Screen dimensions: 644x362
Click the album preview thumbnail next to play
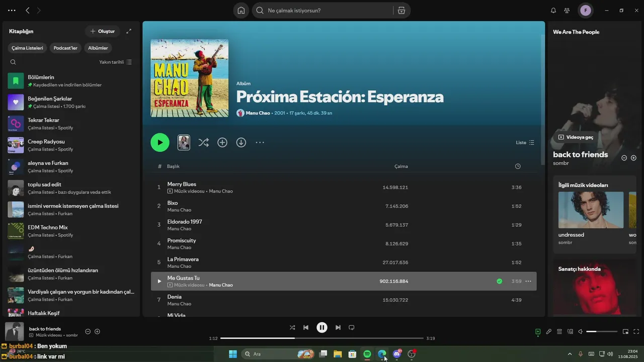[x=184, y=142]
